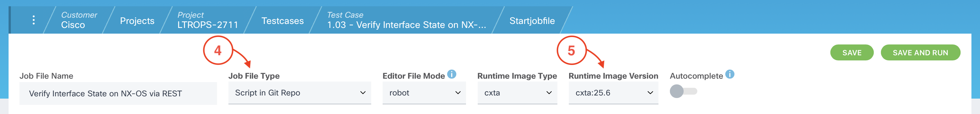Click the chevron next to robot
Screen dimensions: 980x114
coord(458,93)
